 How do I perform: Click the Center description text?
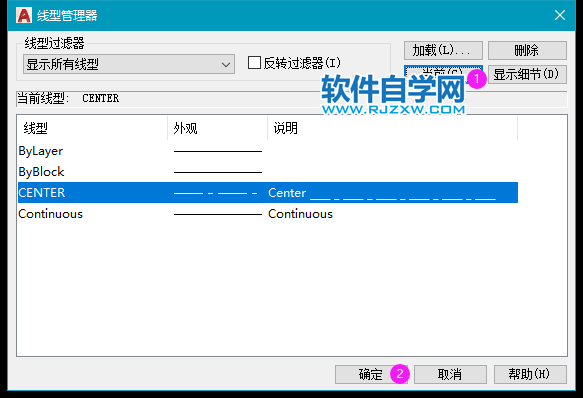tap(382, 193)
